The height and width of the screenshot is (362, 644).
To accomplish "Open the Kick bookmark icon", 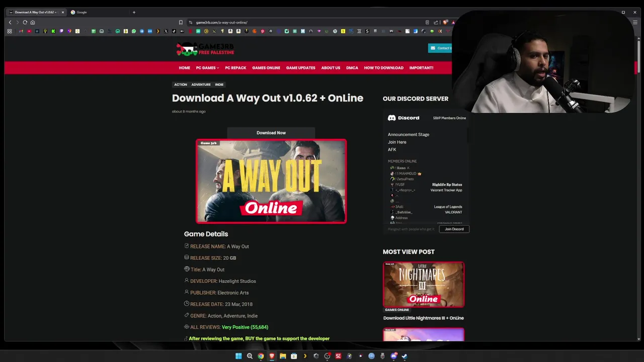I will (x=53, y=31).
